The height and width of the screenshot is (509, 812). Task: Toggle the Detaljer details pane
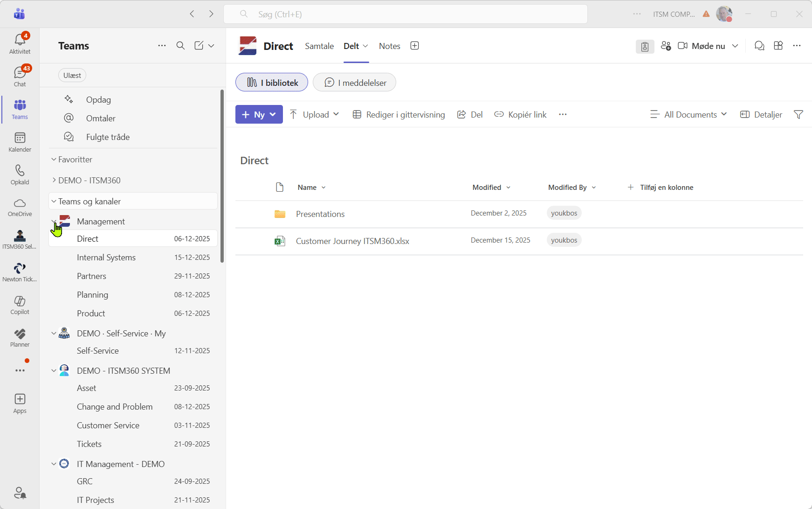click(x=761, y=114)
